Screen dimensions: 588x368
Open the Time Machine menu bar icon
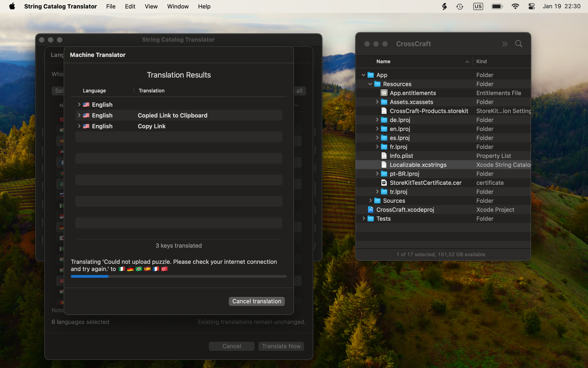pos(460,7)
